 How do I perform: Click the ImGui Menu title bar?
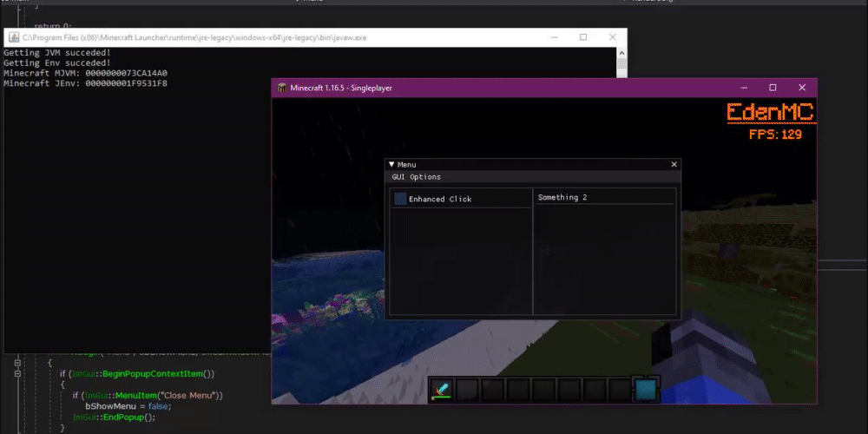coord(533,164)
